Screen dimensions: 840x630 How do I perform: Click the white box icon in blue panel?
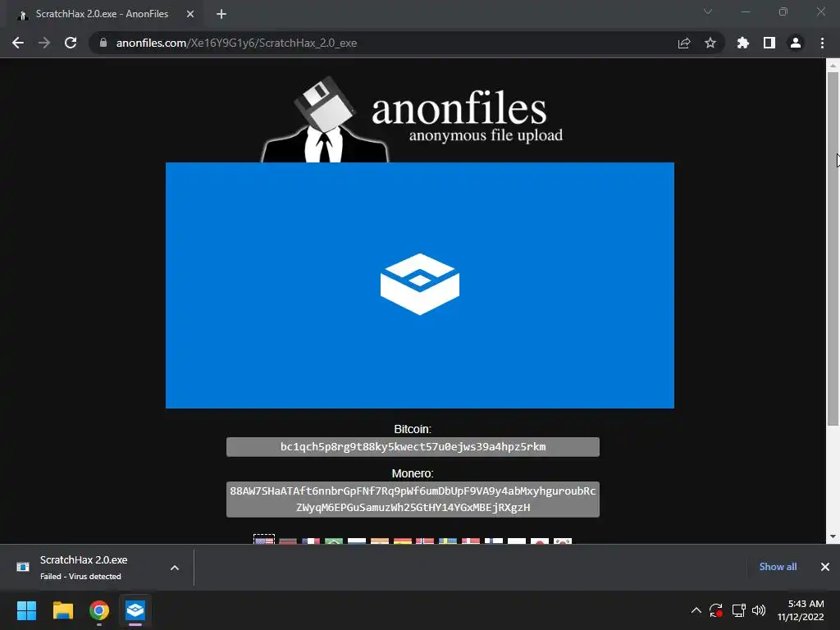click(x=420, y=284)
